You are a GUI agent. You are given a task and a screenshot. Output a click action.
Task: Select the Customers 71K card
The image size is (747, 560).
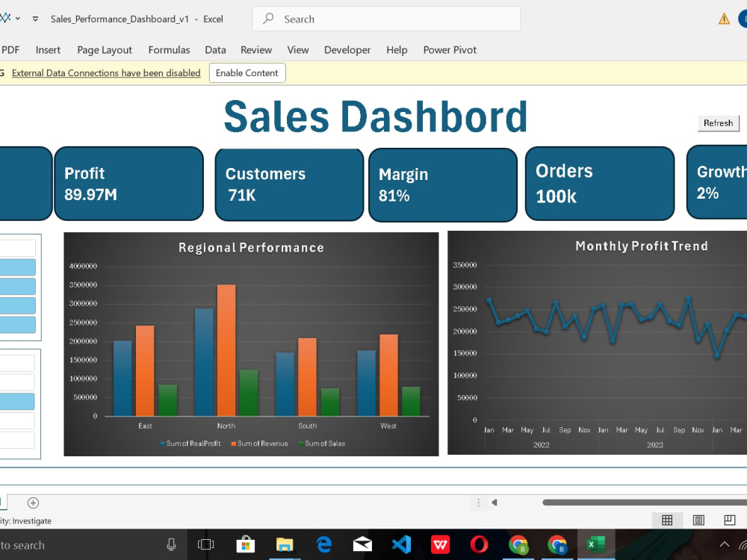click(289, 184)
